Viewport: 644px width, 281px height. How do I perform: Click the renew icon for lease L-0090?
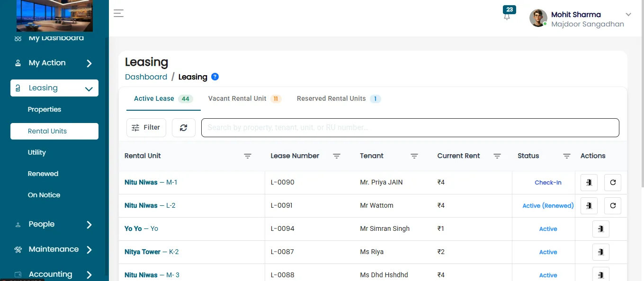pos(613,182)
